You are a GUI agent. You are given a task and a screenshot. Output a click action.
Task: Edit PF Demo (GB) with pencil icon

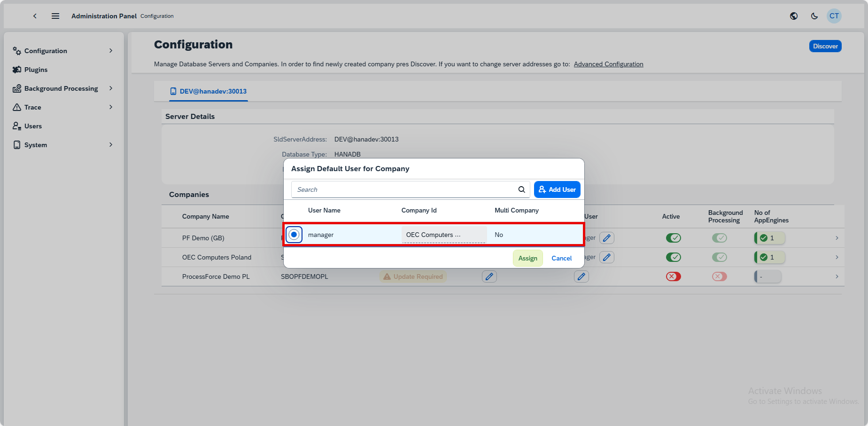[606, 237]
